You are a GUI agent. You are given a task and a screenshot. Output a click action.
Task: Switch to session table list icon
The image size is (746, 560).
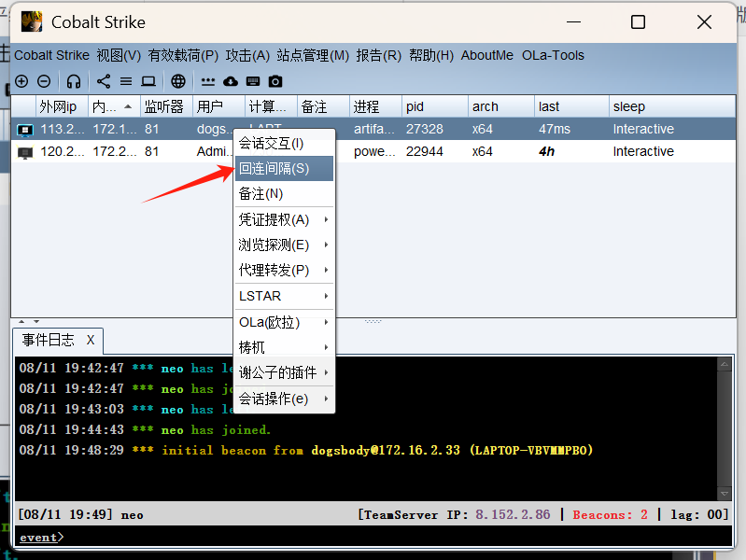(126, 81)
